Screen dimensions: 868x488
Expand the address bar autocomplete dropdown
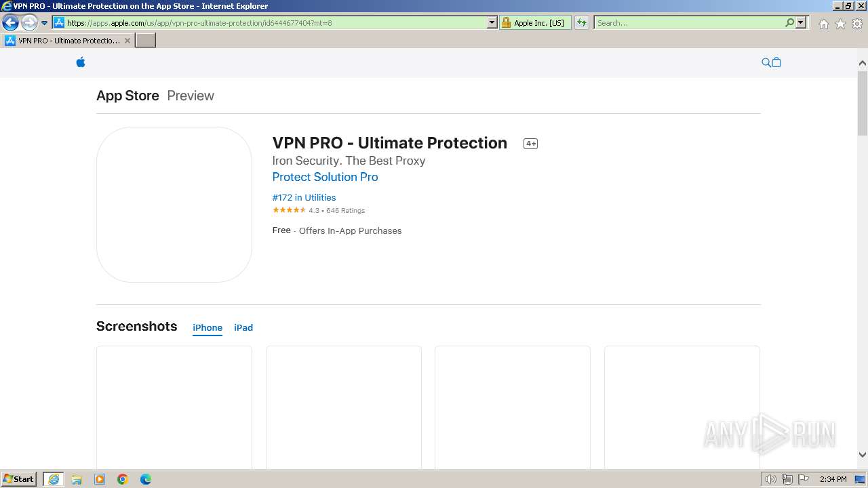pos(492,22)
